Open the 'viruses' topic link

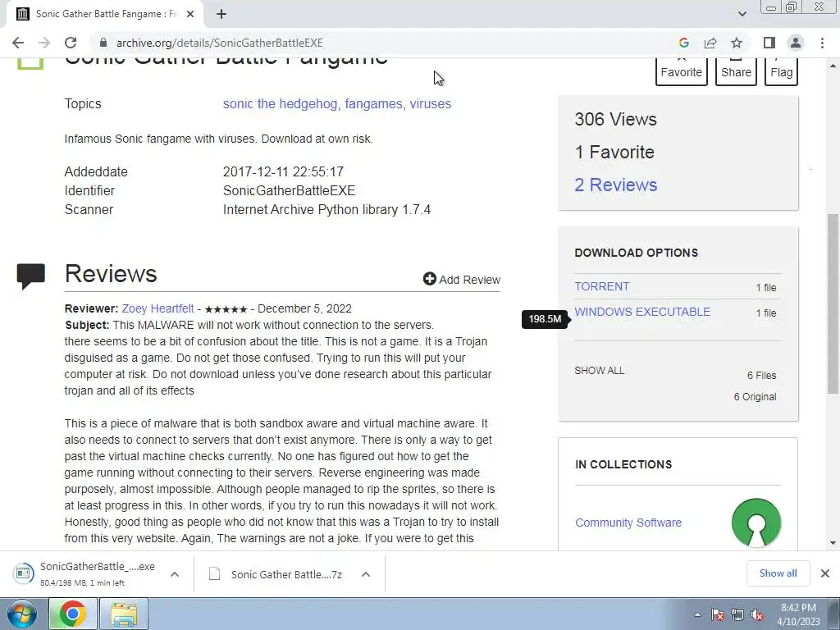tap(430, 104)
